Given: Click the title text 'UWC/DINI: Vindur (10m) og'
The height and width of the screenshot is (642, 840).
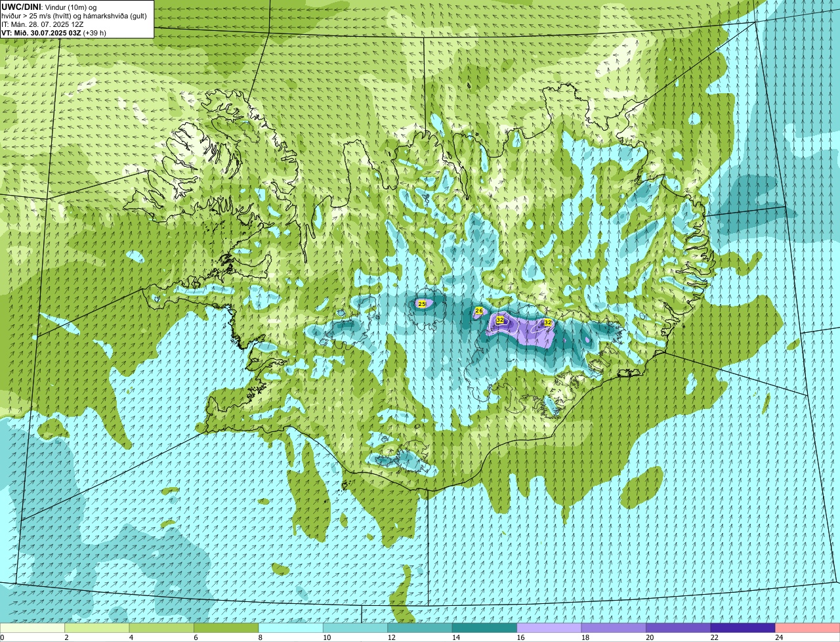Looking at the screenshot, I should 49,7.
